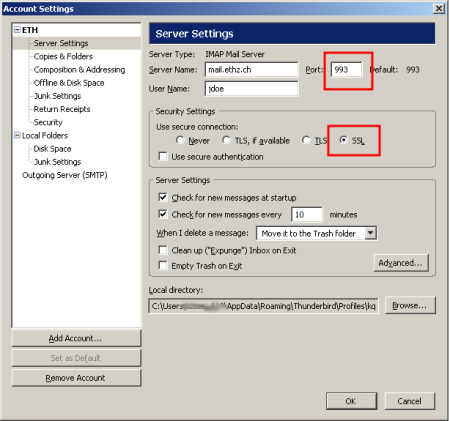Collapse the Local Folders tree node
The height and width of the screenshot is (421, 450).
click(x=17, y=135)
